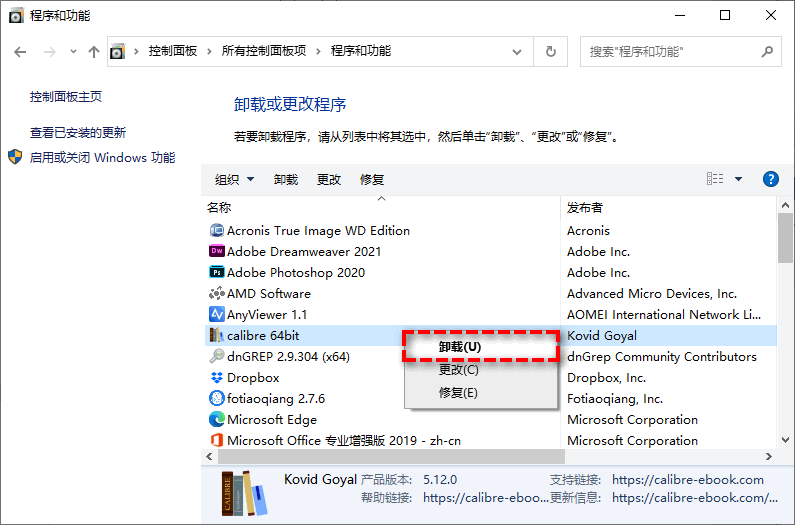Click the refresh button beside address bar

coord(550,51)
